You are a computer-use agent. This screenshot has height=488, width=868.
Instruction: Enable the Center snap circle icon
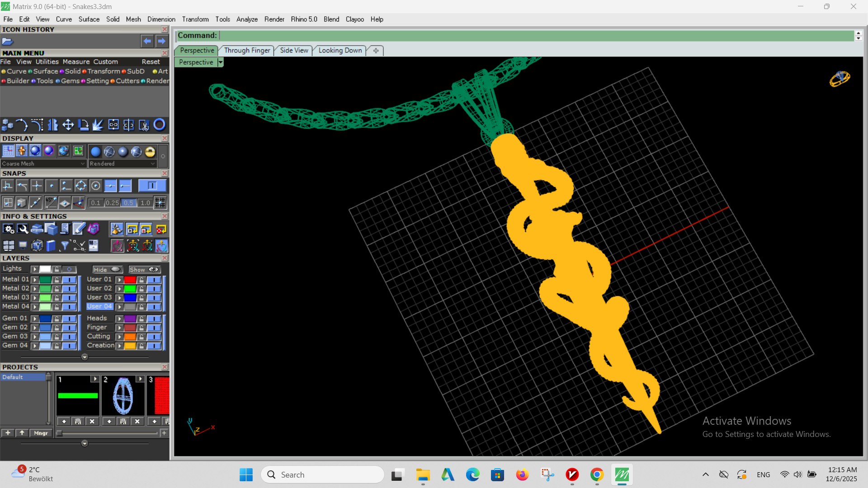pos(95,186)
